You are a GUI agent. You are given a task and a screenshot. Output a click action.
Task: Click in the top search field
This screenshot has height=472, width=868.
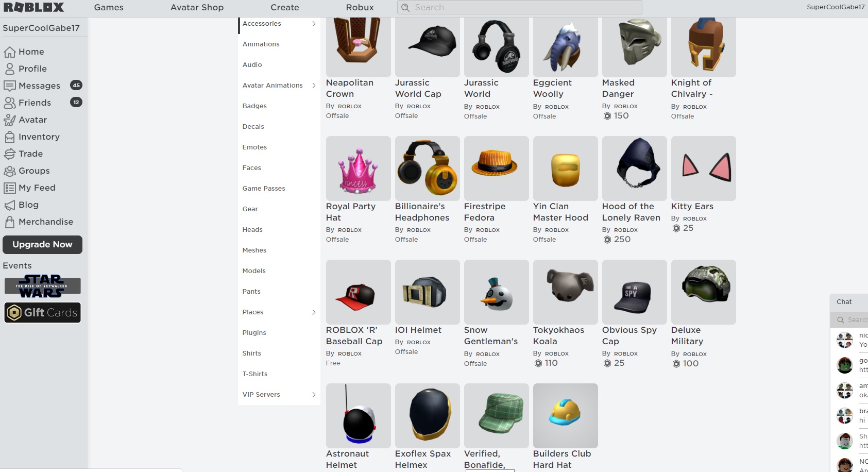coord(520,8)
